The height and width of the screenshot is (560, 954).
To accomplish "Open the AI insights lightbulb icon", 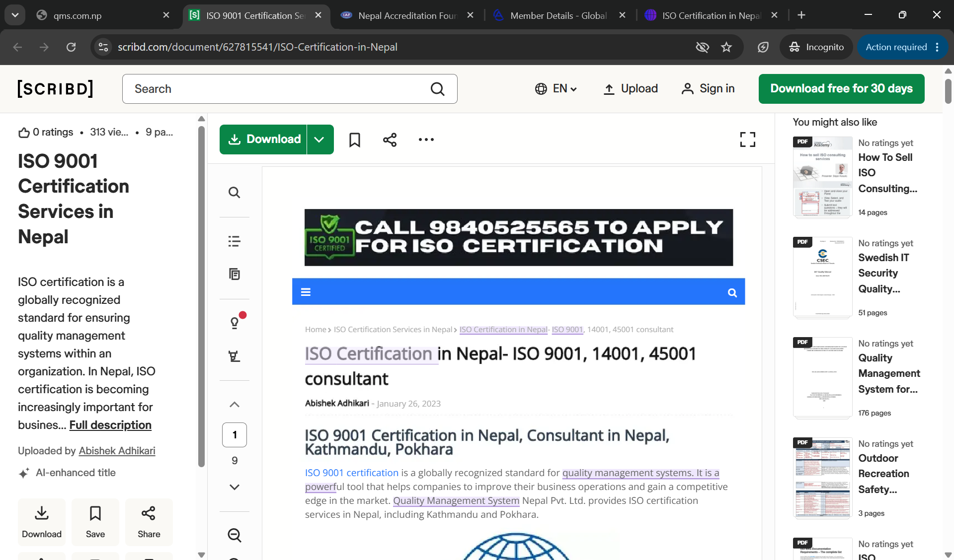I will [235, 323].
